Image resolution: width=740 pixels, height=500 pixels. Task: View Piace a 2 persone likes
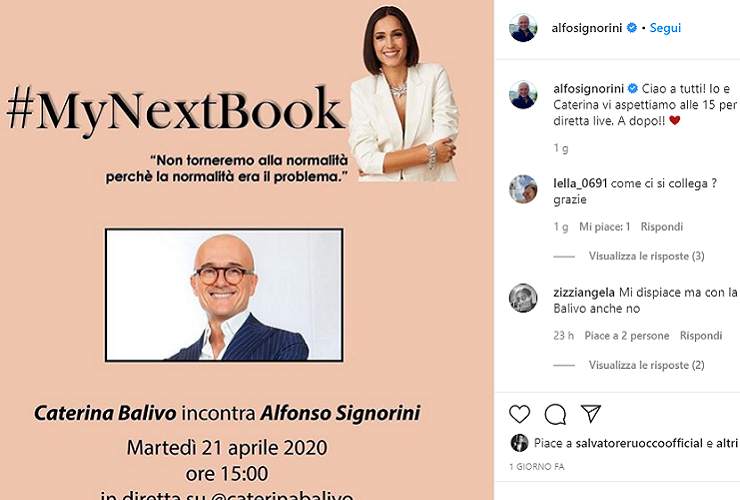627,336
